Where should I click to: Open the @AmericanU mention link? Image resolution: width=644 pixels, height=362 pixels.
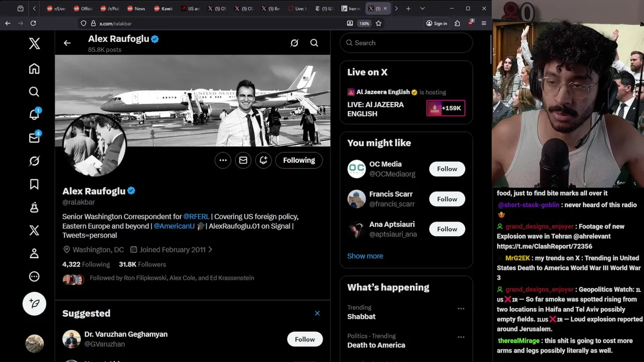click(x=174, y=226)
